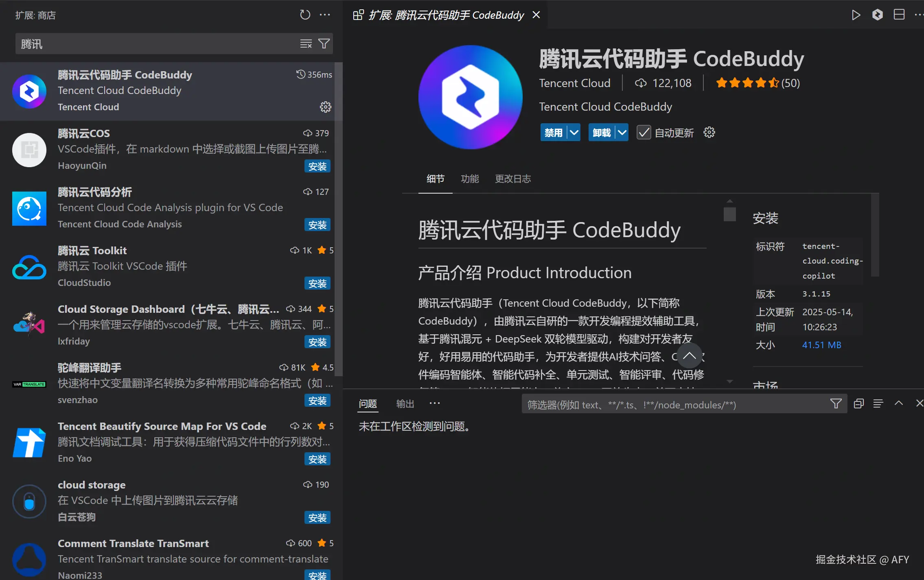The width and height of the screenshot is (924, 580).
Task: Clear extension search results icon
Action: [x=306, y=44]
